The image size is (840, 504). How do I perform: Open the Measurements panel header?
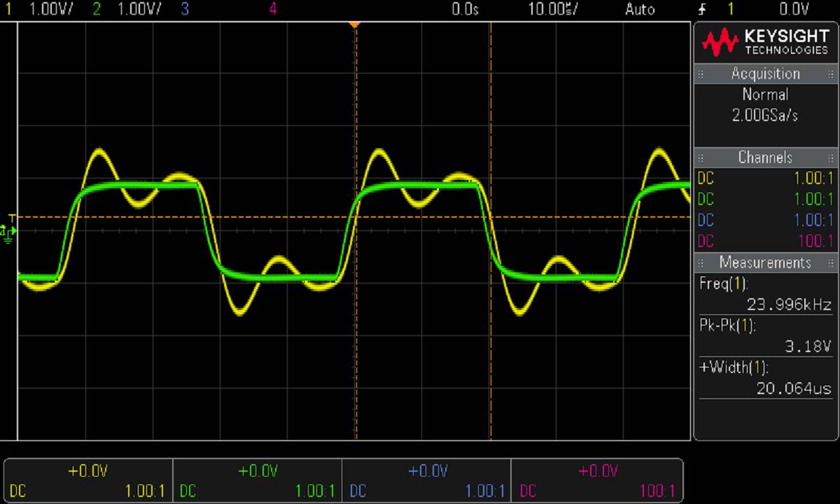(766, 262)
